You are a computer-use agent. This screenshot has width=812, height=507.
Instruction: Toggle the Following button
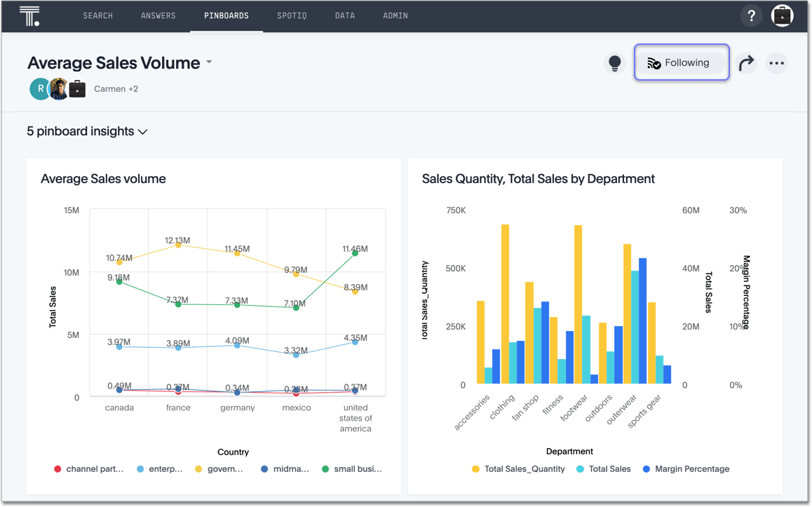[681, 62]
